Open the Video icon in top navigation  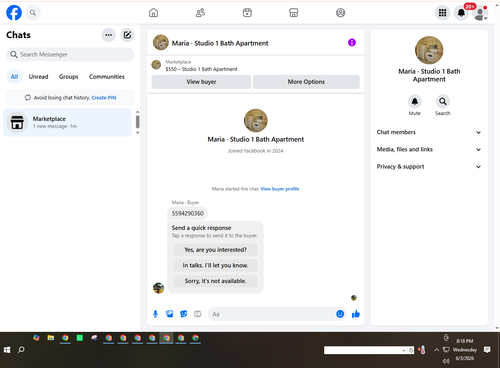coord(247,13)
